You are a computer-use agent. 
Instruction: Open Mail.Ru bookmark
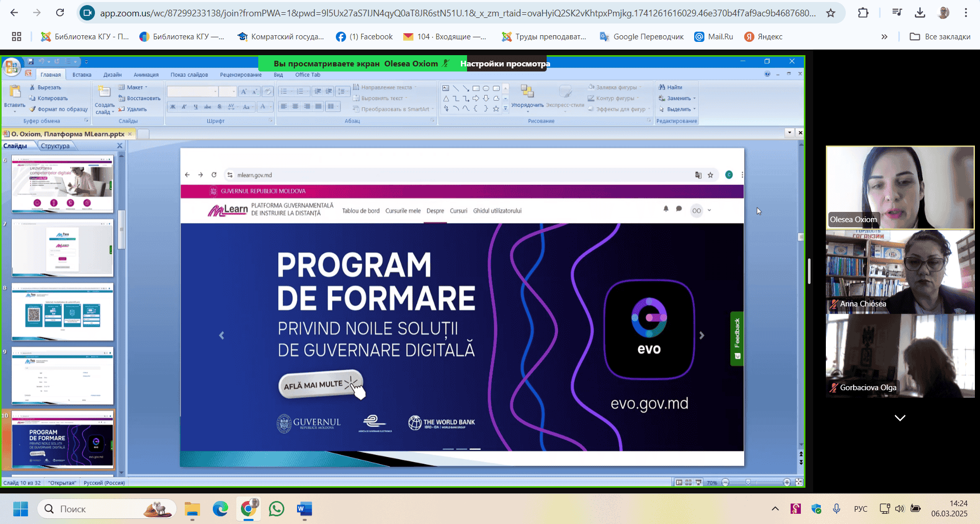(x=714, y=37)
